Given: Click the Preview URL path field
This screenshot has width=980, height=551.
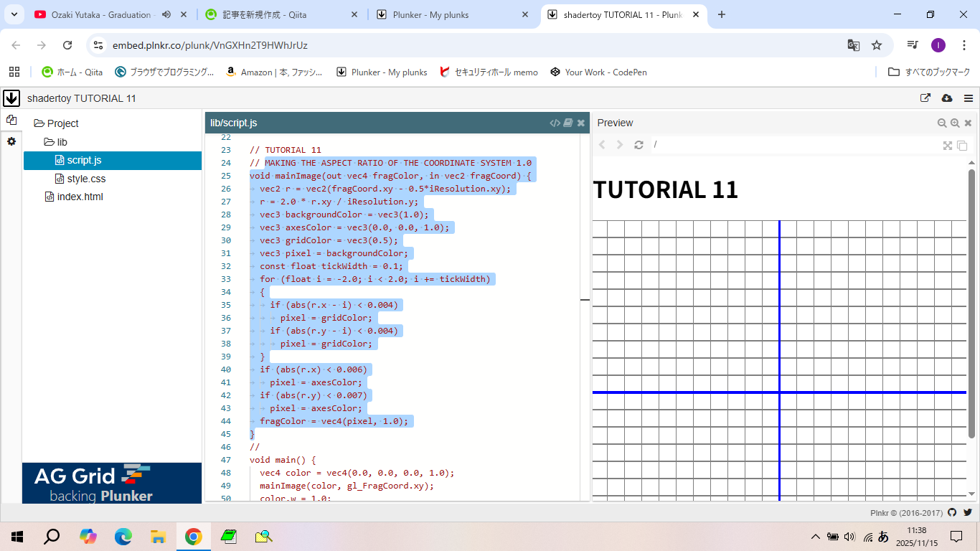Looking at the screenshot, I should pos(793,144).
